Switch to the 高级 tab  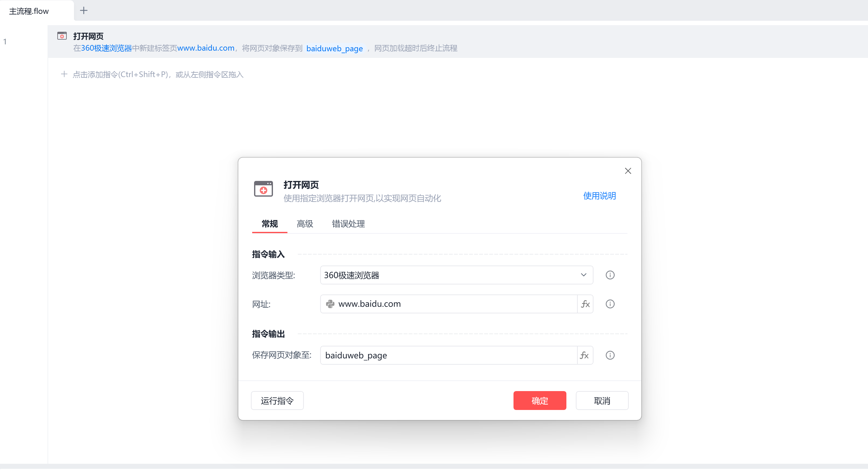pos(305,224)
